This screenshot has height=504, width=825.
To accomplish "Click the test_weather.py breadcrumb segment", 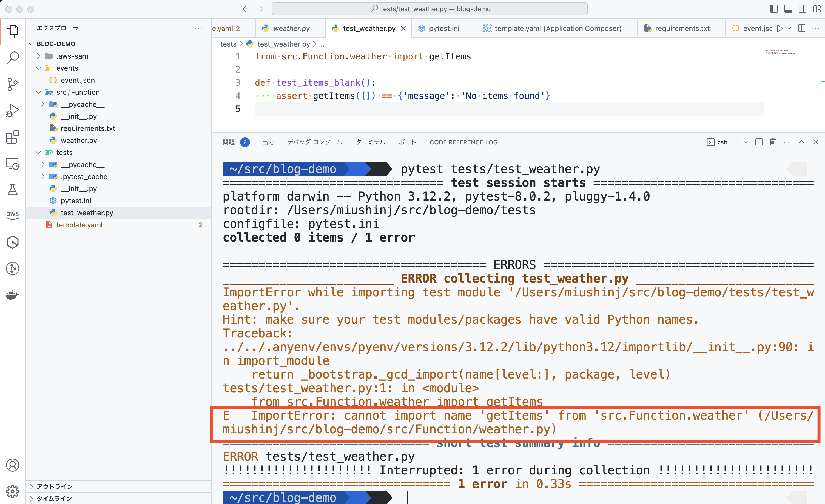I will click(278, 44).
